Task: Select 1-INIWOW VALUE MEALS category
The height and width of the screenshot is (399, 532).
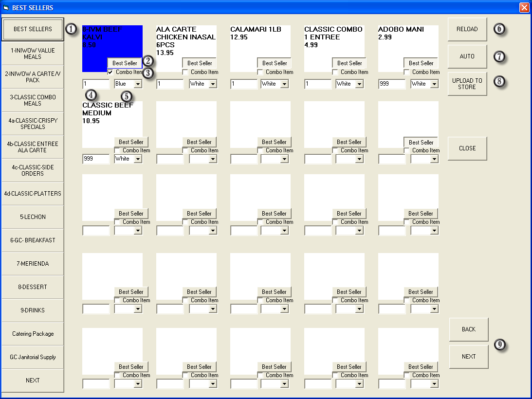Action: (33, 54)
